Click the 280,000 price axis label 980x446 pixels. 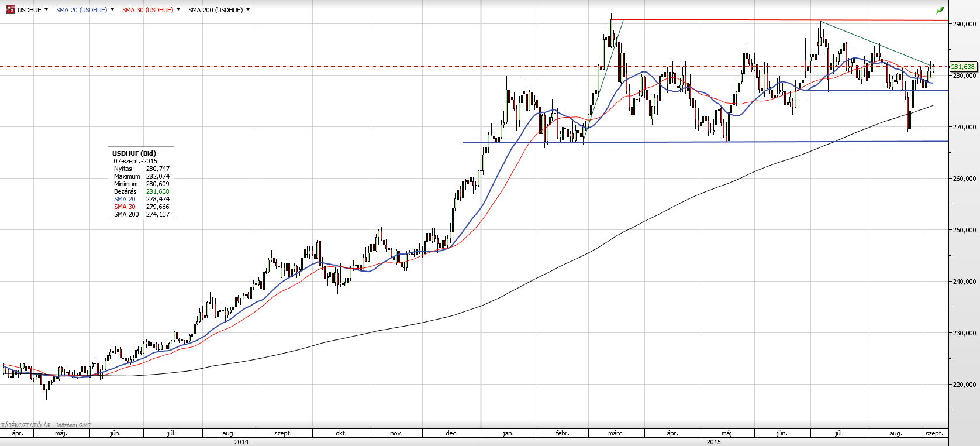click(x=965, y=76)
